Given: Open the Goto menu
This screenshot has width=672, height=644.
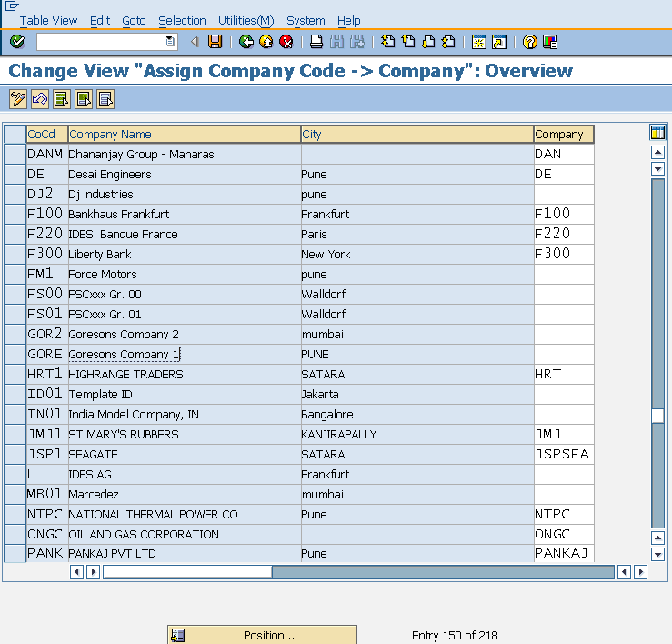Looking at the screenshot, I should pos(134,21).
